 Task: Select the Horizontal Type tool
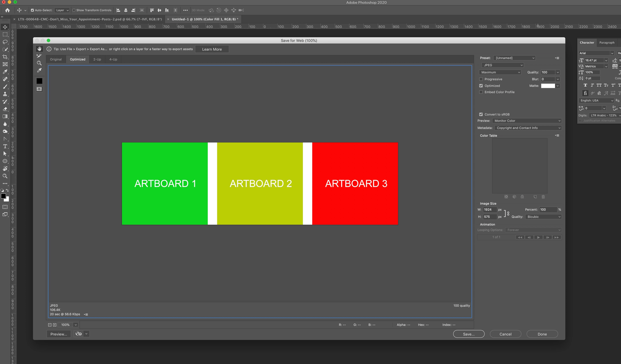[5, 146]
